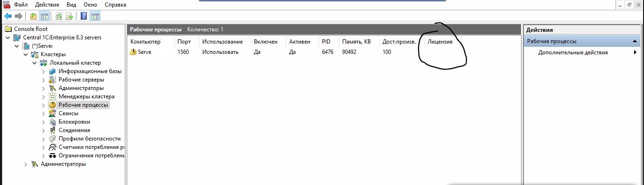Click the Кластеры node icon
This screenshot has height=185, width=644.
tap(35, 54)
